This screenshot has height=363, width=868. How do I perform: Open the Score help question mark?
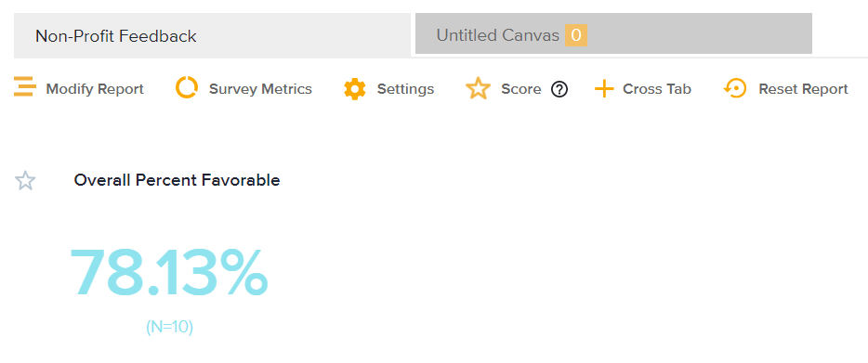(x=559, y=89)
